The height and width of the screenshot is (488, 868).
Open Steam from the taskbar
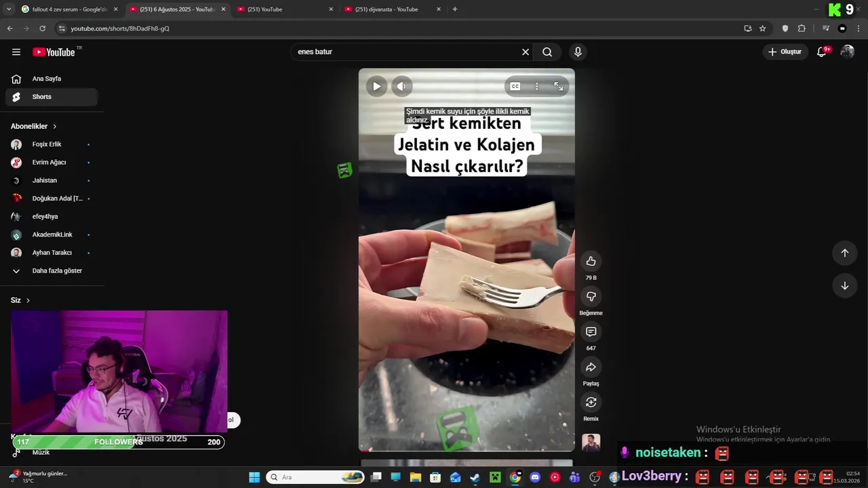[475, 477]
